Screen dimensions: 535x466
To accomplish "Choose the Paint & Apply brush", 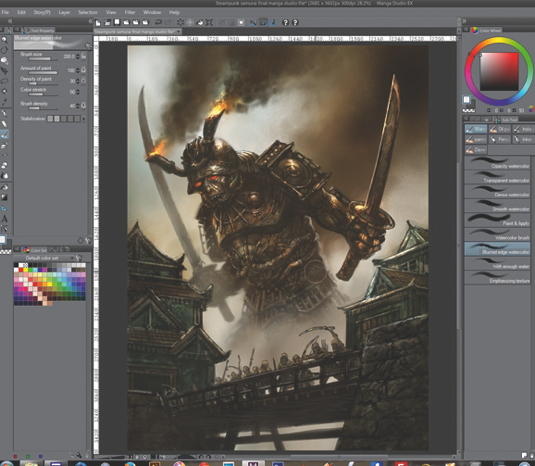I will pos(497,220).
